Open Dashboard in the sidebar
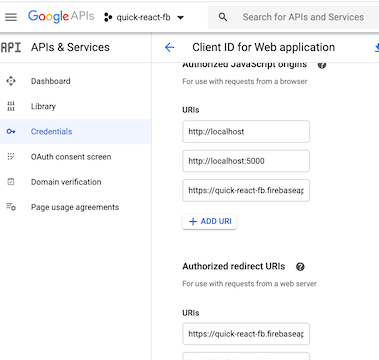The height and width of the screenshot is (360, 379). pyautogui.click(x=51, y=81)
